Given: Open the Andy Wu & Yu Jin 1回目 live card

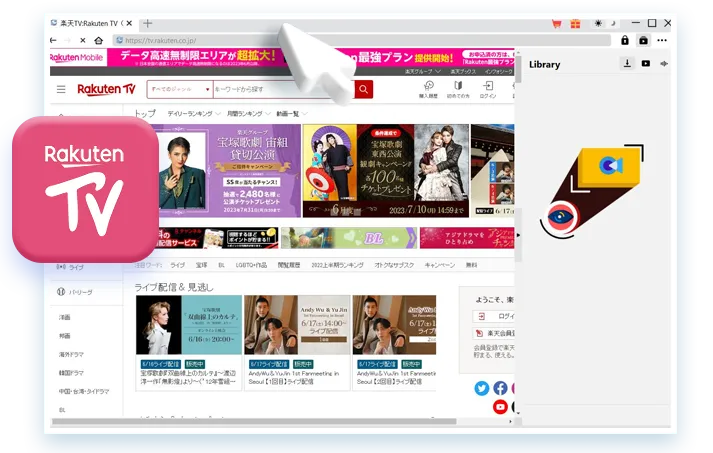Looking at the screenshot, I should 297,342.
